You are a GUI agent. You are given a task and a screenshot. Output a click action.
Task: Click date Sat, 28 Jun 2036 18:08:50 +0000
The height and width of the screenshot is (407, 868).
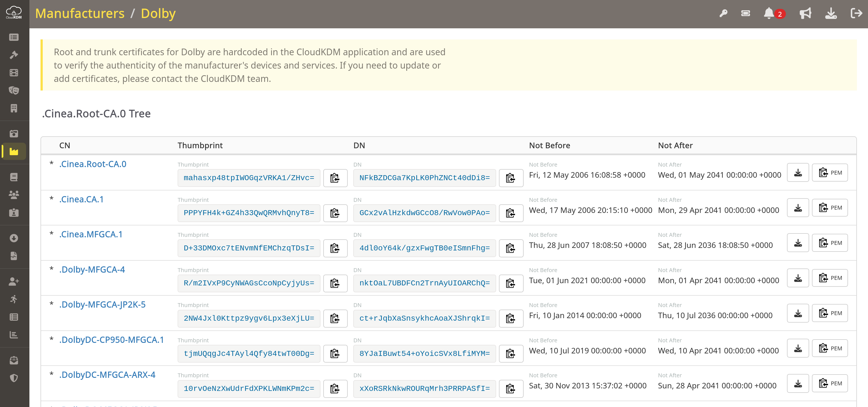click(x=715, y=245)
